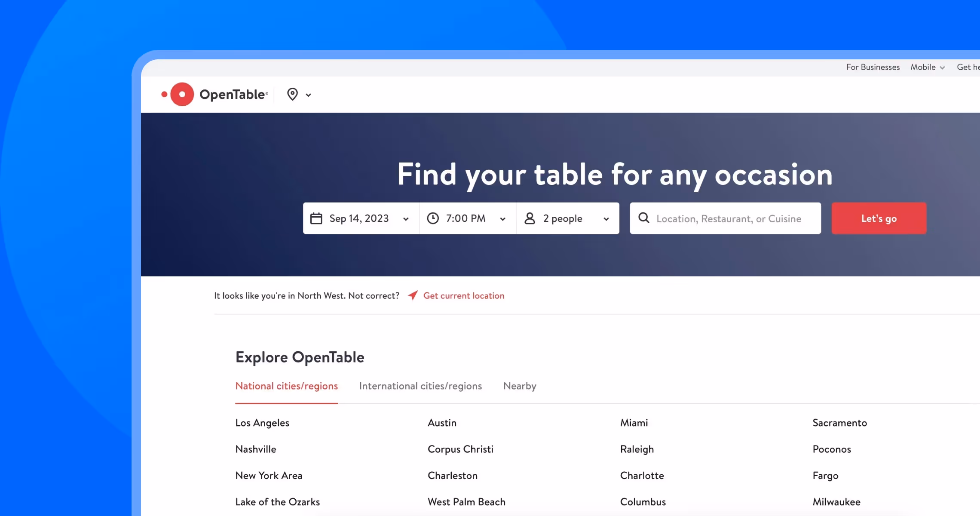Open the party size dropdown
Viewport: 980px width, 516px height.
(x=606, y=219)
